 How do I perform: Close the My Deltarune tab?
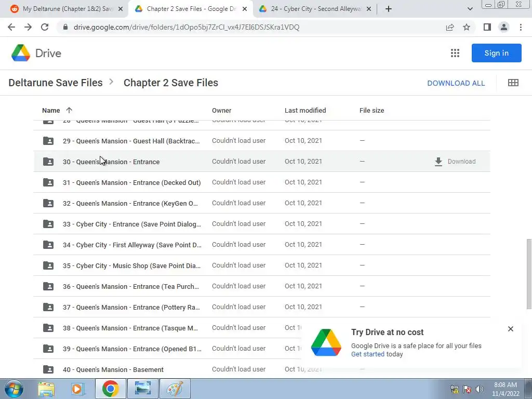(121, 9)
